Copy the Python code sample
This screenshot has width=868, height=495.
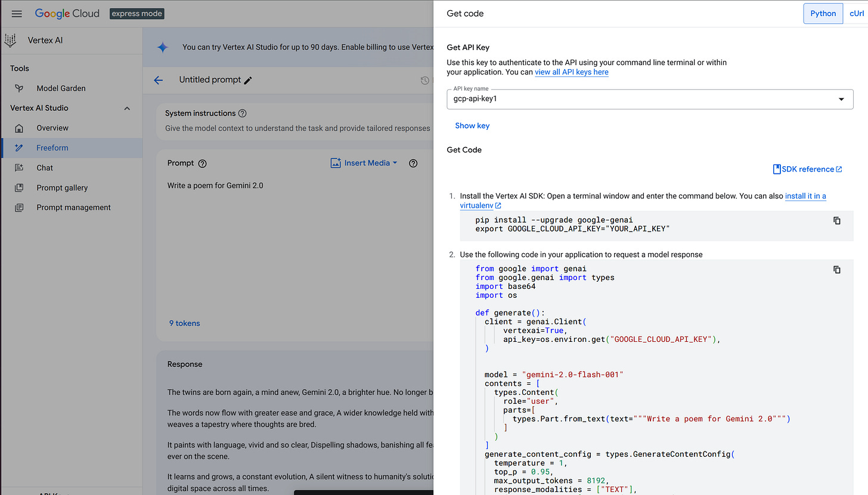836,269
